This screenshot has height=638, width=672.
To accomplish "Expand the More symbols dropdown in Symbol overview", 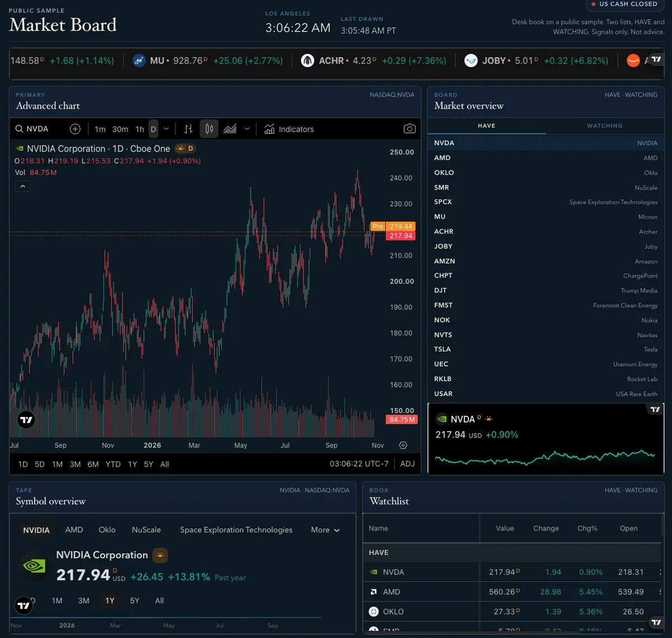I will (325, 530).
